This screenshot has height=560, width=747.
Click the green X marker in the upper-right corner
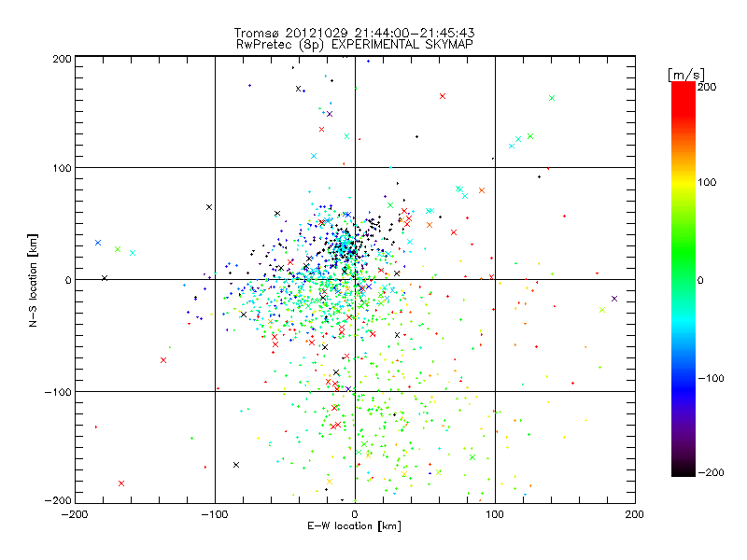552,98
